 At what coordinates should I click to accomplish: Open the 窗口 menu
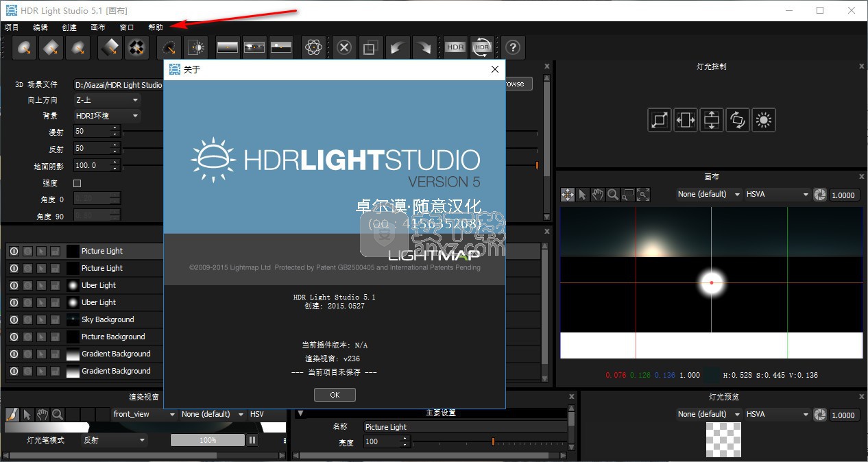127,27
